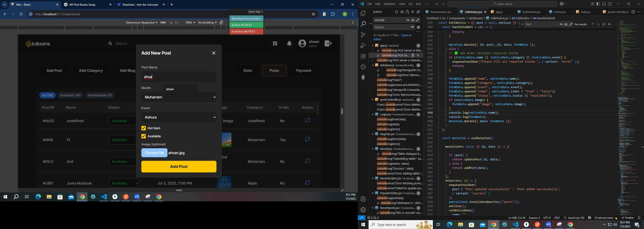The width and height of the screenshot is (644, 229).
Task: Toggle Preserve Case in Replace field
Action: tap(412, 27)
